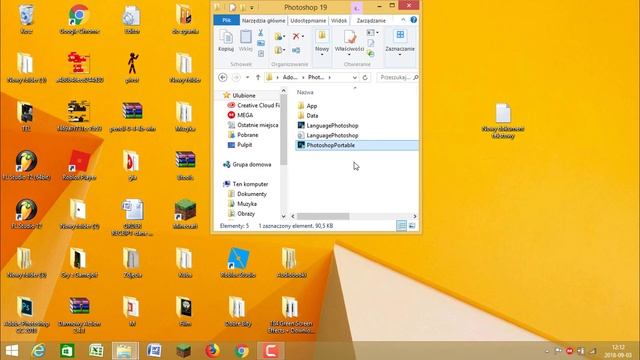Viewport: 640px width, 360px height.
Task: Click Internet Explorer taskbar icon
Action: 38,351
